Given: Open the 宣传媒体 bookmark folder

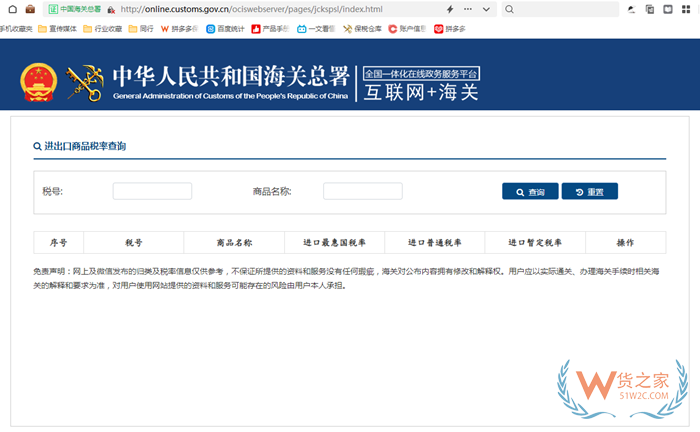Looking at the screenshot, I should tap(58, 29).
